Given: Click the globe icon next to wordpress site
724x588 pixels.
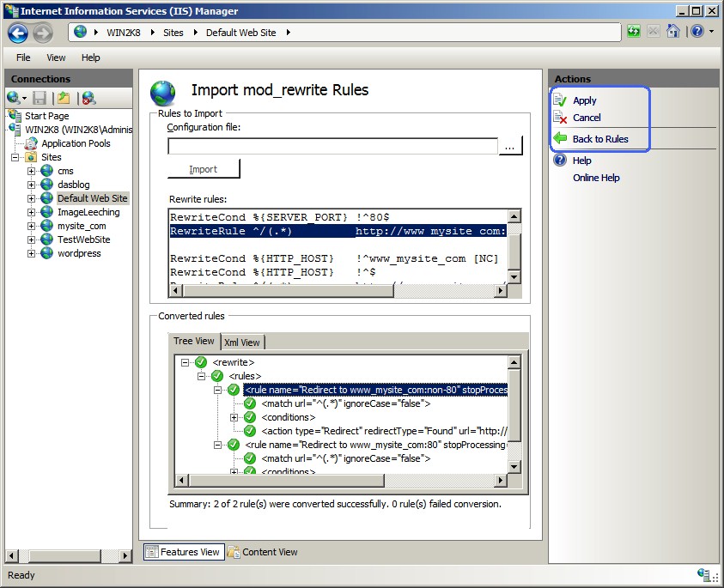Looking at the screenshot, I should (x=46, y=253).
